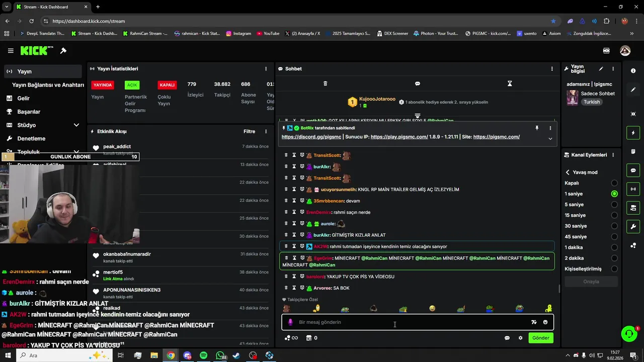The image size is (644, 362).
Task: Unpin the BotRix pinned message via pin icon
Action: coord(537,128)
